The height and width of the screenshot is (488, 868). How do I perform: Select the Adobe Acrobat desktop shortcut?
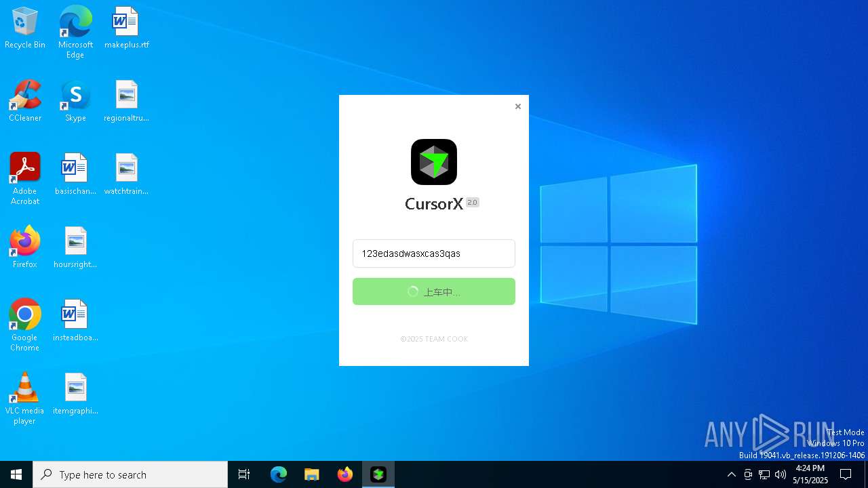tap(25, 179)
